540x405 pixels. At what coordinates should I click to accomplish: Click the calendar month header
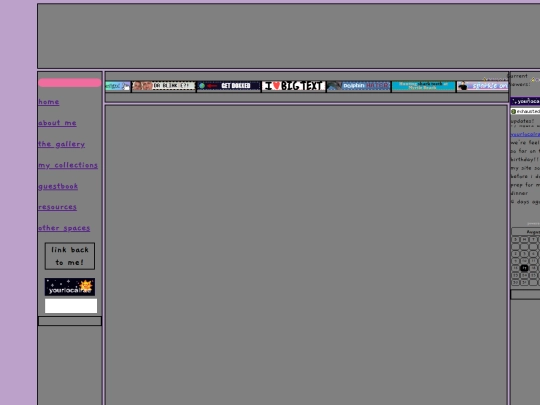[x=526, y=232]
